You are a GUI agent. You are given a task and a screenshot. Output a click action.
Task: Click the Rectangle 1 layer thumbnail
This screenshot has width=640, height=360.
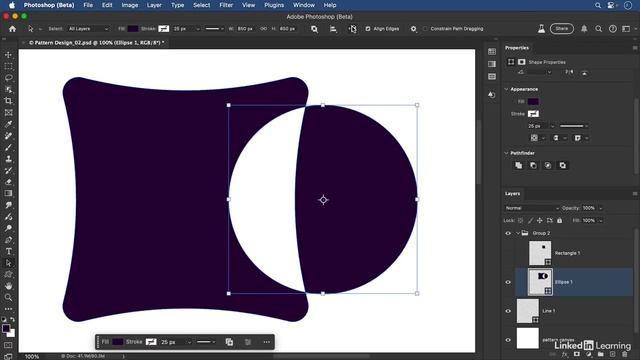(540, 253)
